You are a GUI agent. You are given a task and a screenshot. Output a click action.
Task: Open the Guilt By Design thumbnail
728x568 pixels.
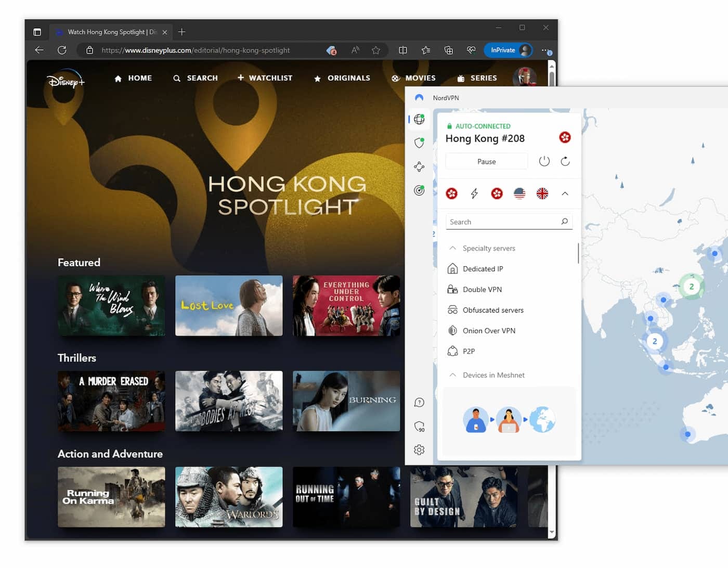(x=464, y=497)
